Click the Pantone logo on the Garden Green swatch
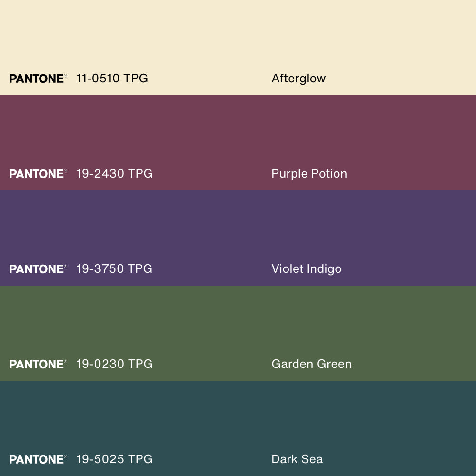 pyautogui.click(x=38, y=364)
